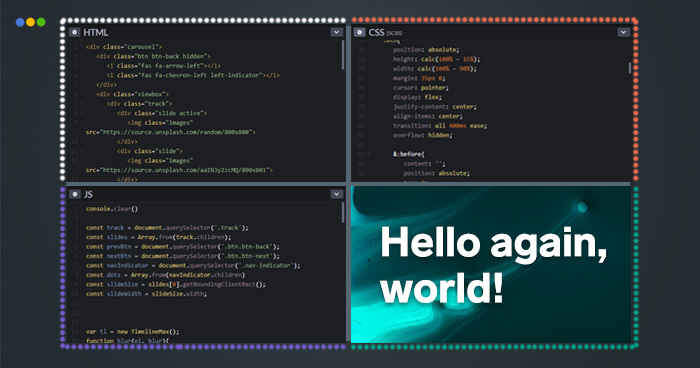Expand the CSS panel dropdown chevron
This screenshot has height=368, width=700.
pyautogui.click(x=624, y=32)
